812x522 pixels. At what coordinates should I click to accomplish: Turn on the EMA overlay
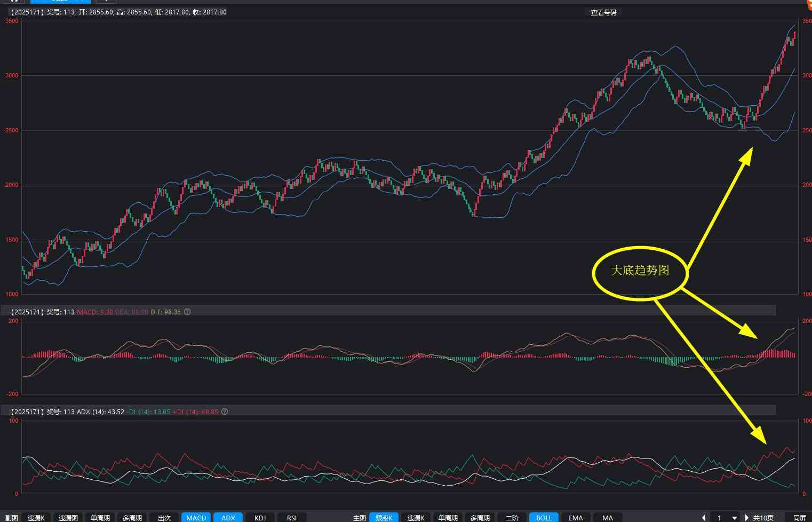[576, 517]
